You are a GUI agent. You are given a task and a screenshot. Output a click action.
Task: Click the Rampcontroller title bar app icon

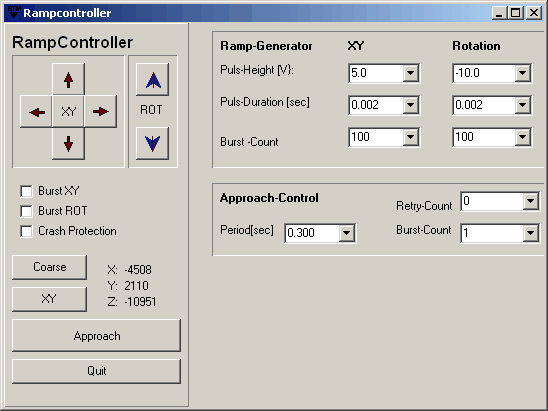(14, 12)
